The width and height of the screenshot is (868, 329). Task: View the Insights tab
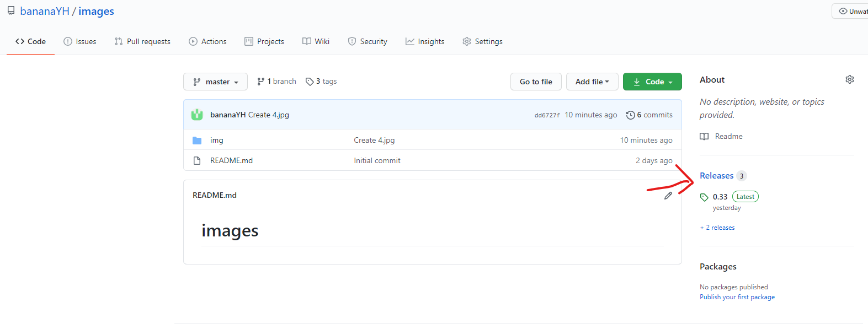[x=425, y=41]
